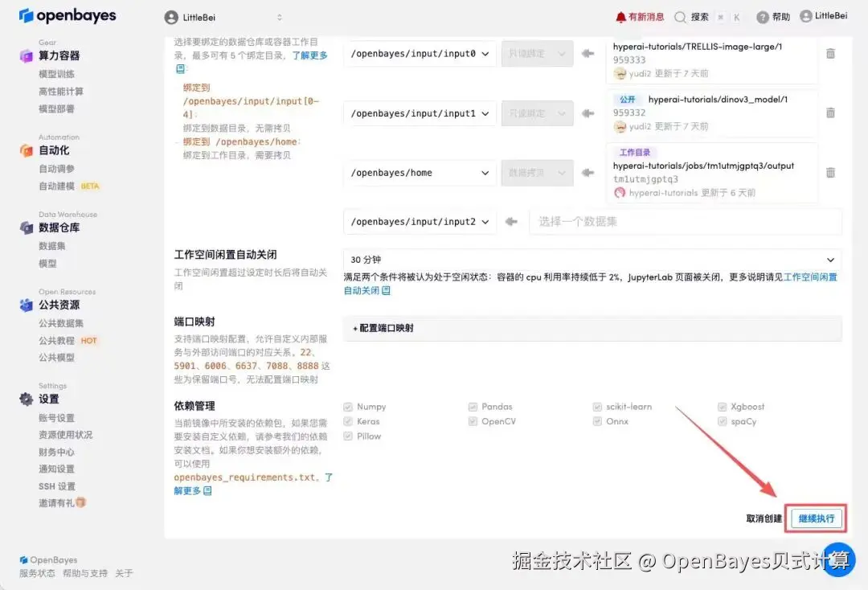Enable the Pandas dependency checkbox
868x590 pixels.
[472, 406]
